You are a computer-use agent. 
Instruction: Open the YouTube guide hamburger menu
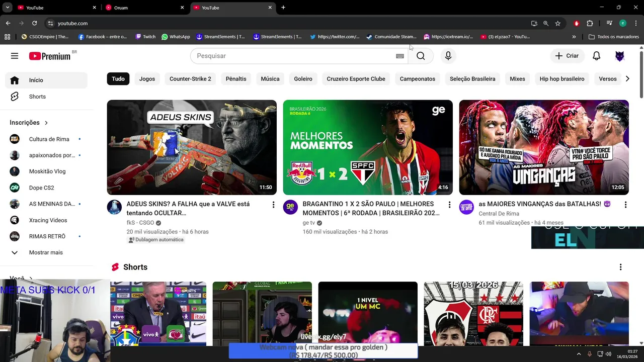tap(15, 56)
